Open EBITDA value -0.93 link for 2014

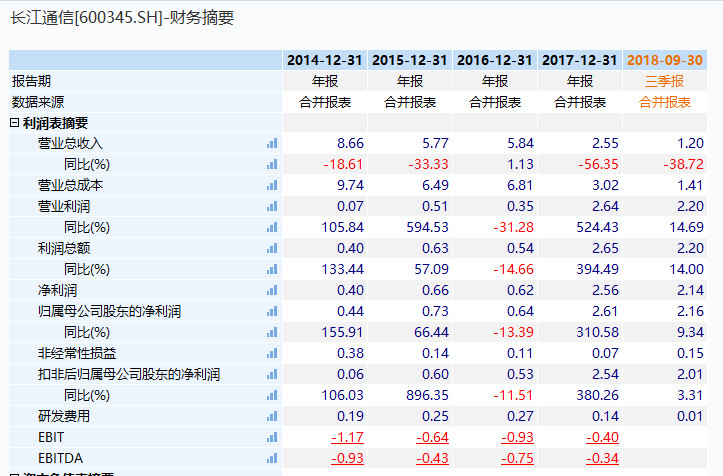(347, 458)
